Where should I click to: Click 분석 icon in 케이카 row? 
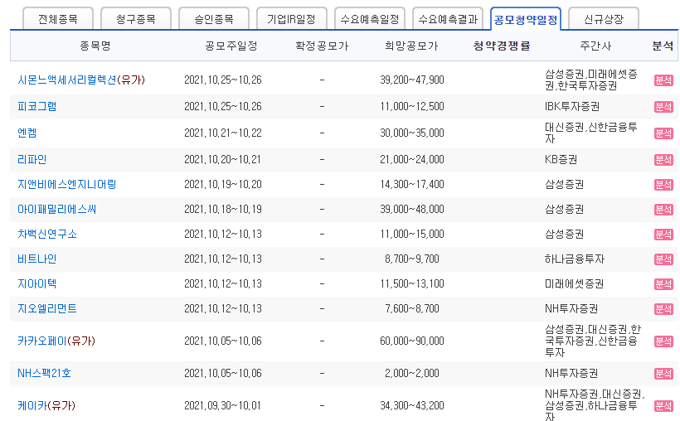pyautogui.click(x=664, y=406)
